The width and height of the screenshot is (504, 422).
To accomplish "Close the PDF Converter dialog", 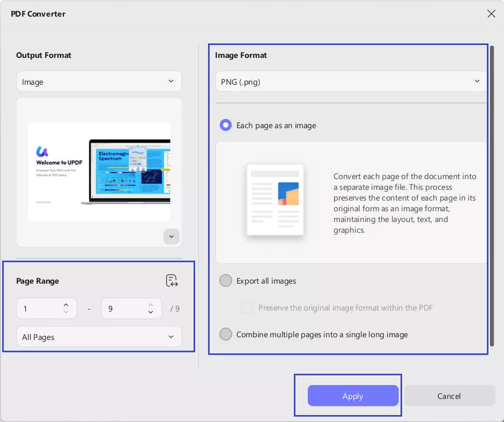I will [x=491, y=13].
